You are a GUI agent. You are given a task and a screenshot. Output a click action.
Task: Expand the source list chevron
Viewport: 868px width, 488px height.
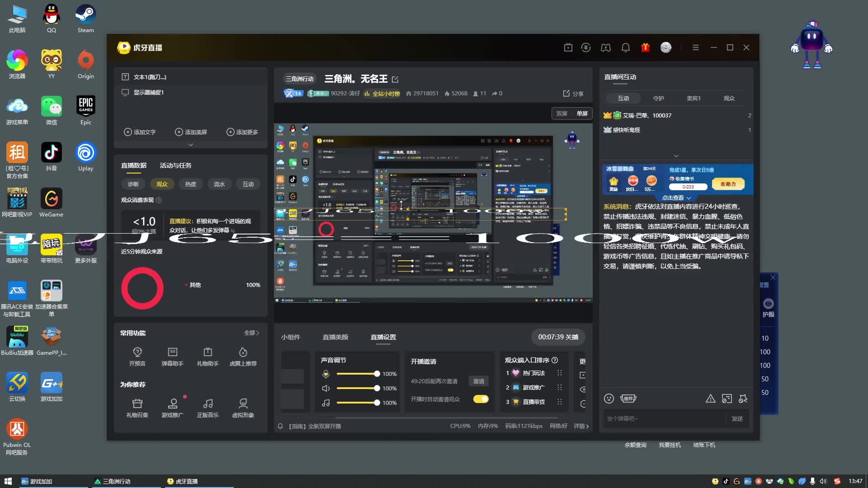[x=191, y=145]
